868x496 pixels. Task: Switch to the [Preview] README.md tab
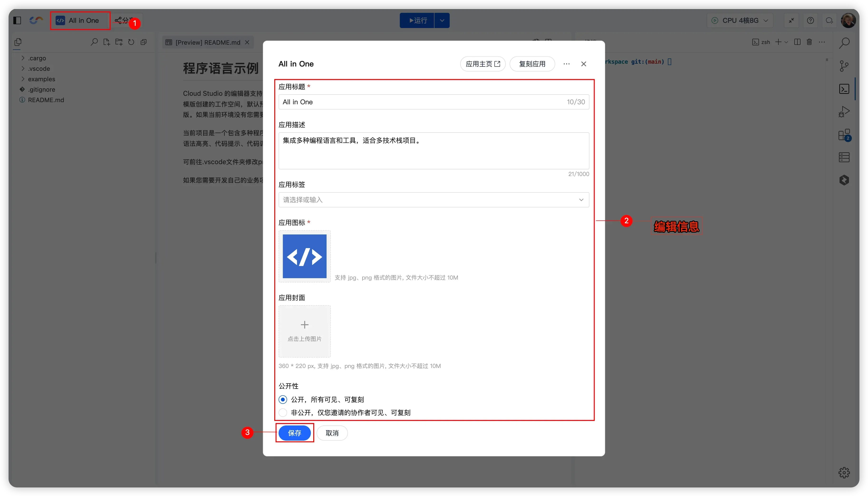point(207,42)
